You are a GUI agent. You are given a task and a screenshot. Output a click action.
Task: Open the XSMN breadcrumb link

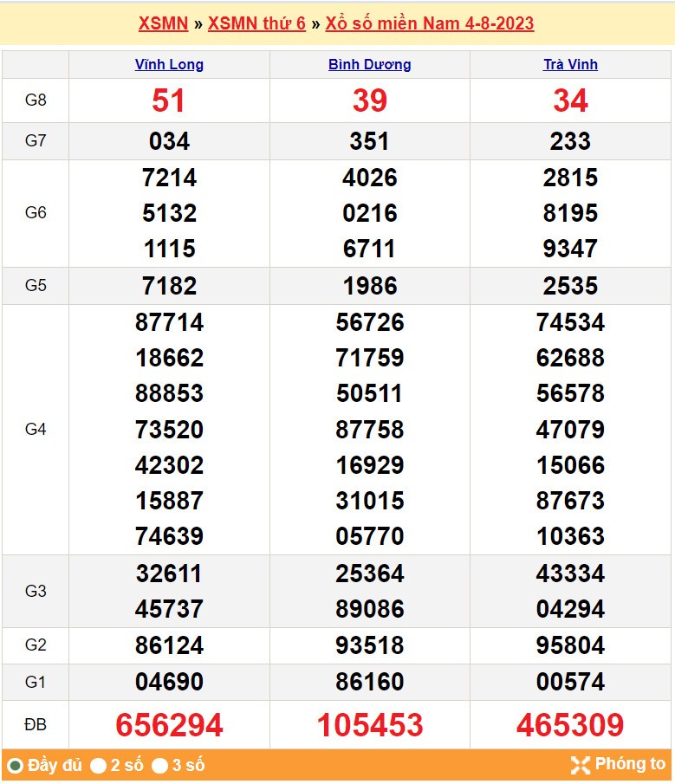pyautogui.click(x=163, y=23)
